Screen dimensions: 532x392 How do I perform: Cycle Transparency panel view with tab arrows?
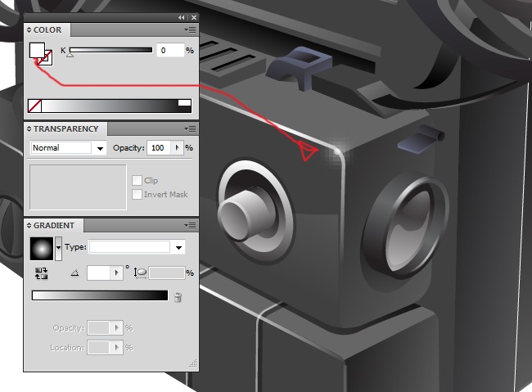pyautogui.click(x=29, y=129)
